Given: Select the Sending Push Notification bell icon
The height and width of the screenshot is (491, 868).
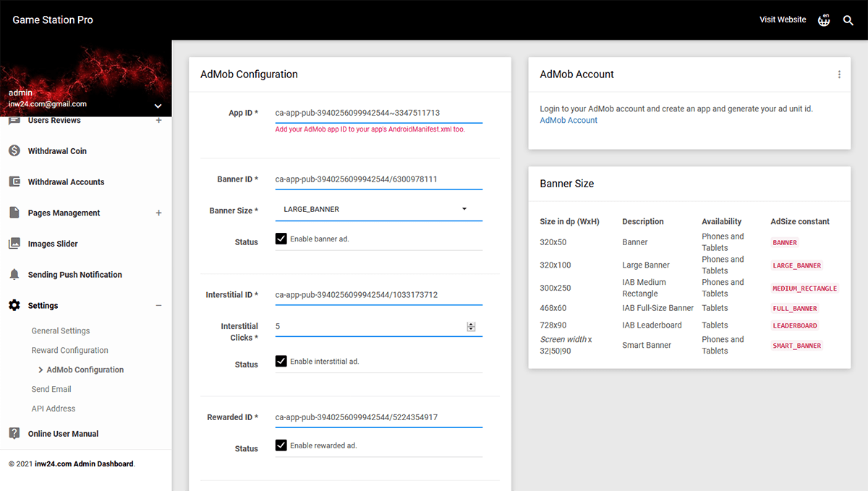Looking at the screenshot, I should [x=14, y=275].
